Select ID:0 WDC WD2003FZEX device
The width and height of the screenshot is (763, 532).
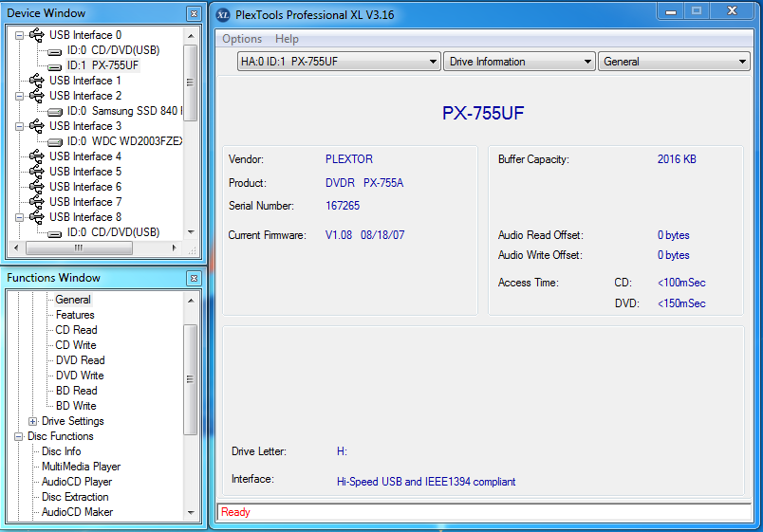click(124, 141)
